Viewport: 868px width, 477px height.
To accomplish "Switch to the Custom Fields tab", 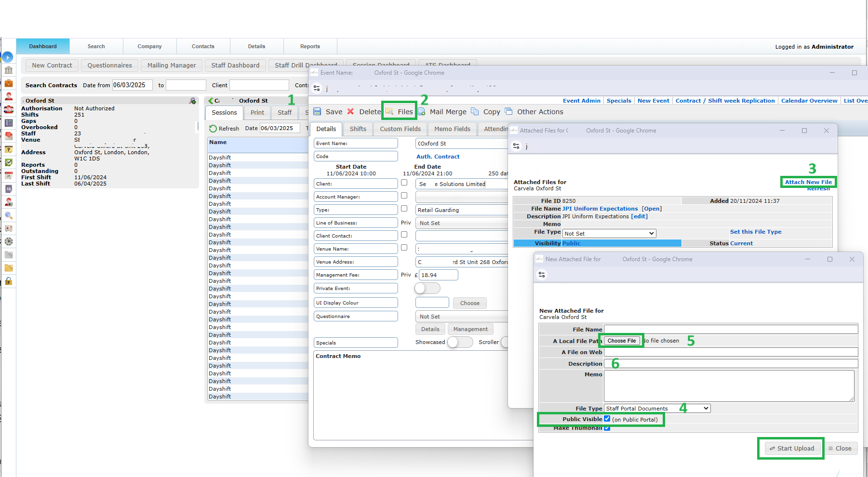I will pos(400,129).
